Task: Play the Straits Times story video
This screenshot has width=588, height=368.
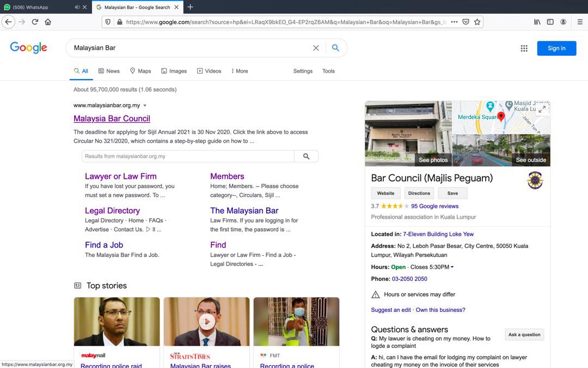Action: 207,322
